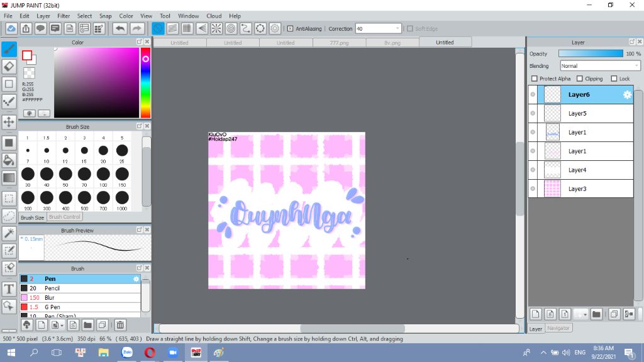Screen dimensions: 644x362
Task: Click the layer Opacity slider
Action: [x=591, y=54]
